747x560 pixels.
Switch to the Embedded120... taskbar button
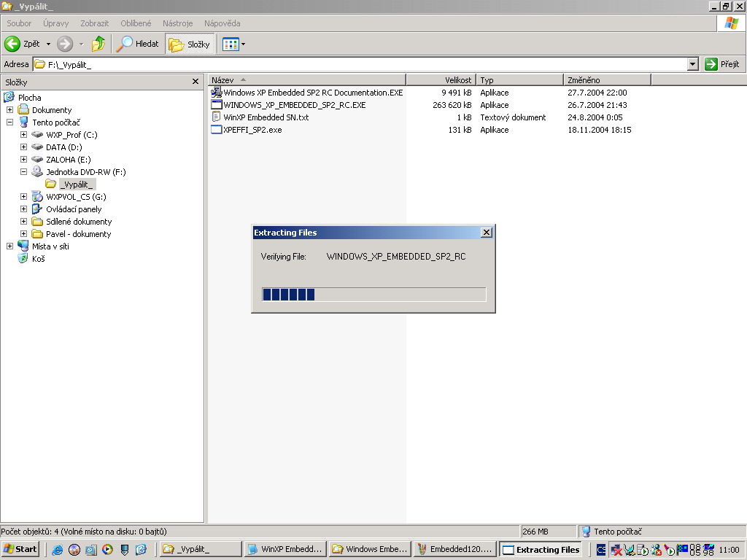[x=454, y=550]
